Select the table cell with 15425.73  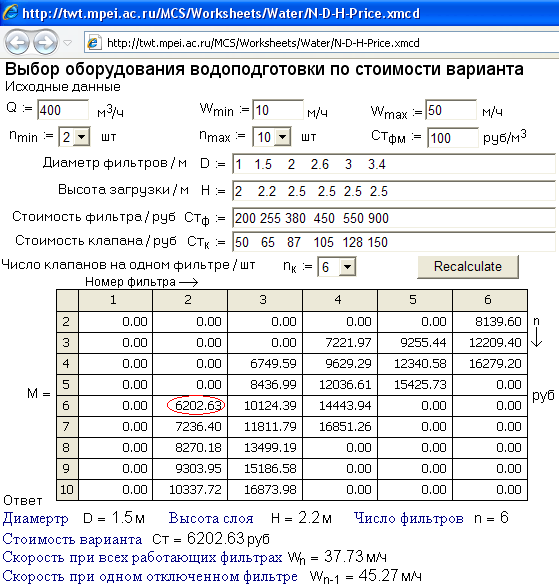[x=415, y=385]
